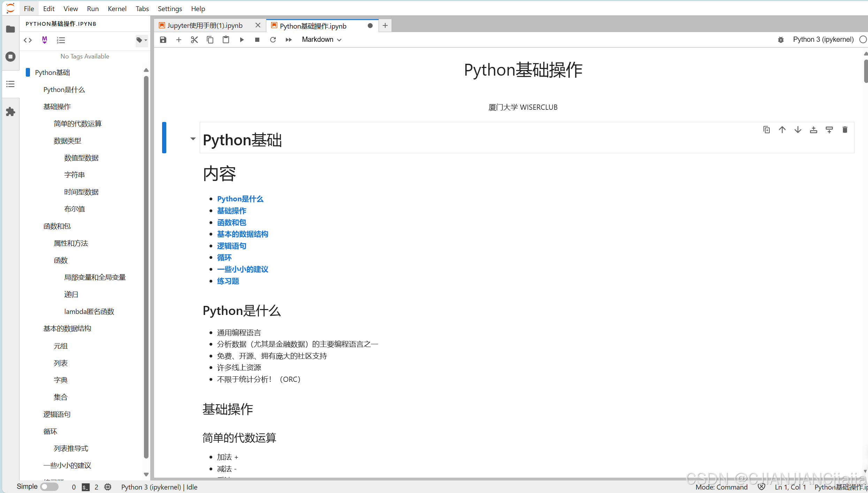The image size is (868, 493).
Task: Open the Kernel menu
Action: [x=117, y=9]
